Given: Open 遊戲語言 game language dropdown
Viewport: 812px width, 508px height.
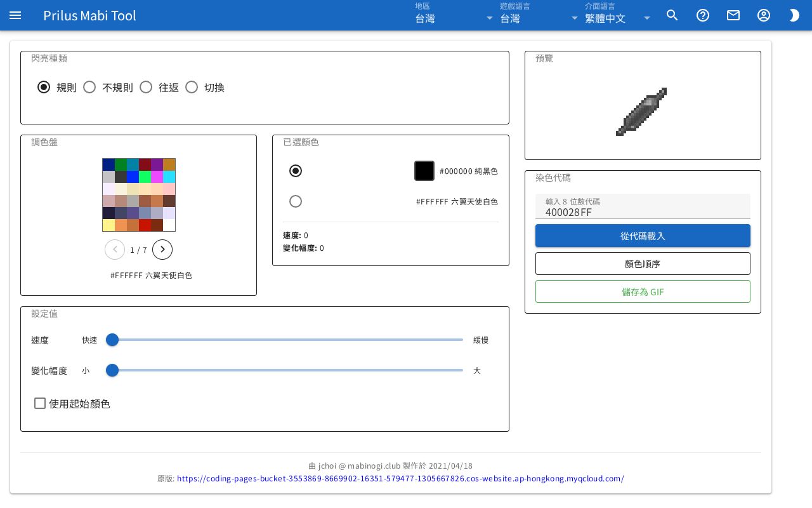Looking at the screenshot, I should coord(539,14).
